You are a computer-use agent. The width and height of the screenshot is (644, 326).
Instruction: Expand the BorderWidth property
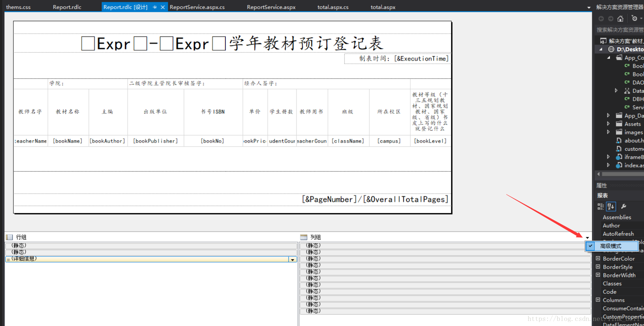pos(598,275)
